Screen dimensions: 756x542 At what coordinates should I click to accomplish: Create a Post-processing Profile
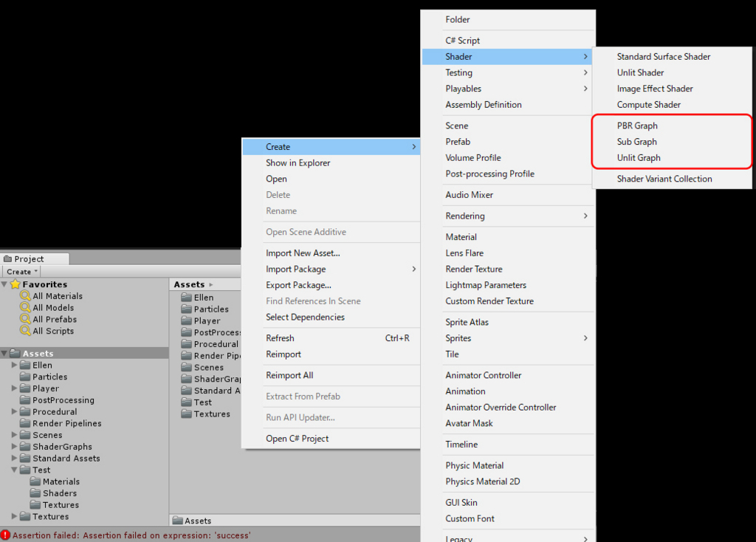coord(508,174)
